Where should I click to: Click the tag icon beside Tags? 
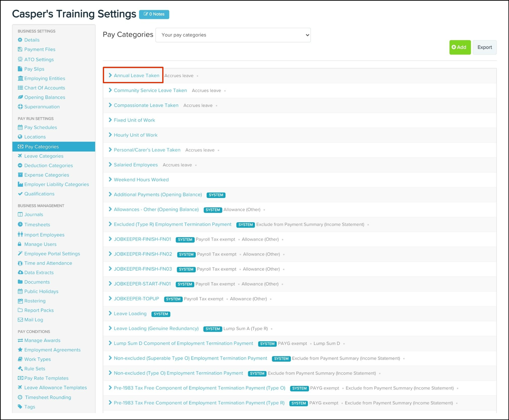click(x=20, y=406)
